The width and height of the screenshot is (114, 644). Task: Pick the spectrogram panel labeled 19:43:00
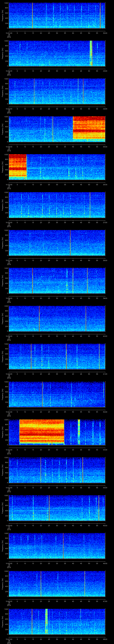57,470
